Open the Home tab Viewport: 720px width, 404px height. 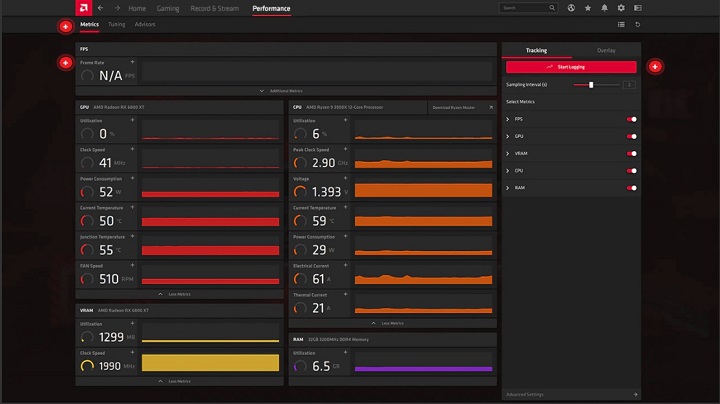coord(137,8)
